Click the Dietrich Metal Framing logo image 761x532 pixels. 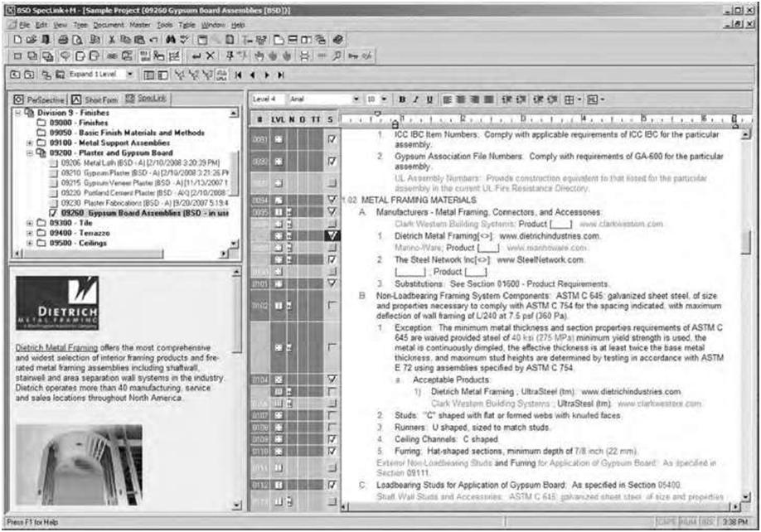click(x=57, y=303)
